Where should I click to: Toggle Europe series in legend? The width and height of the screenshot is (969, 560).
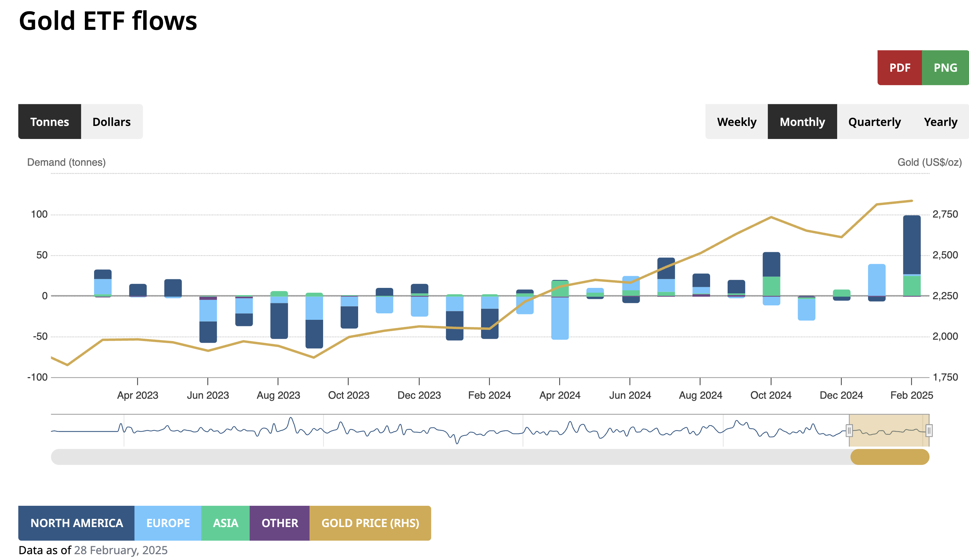pyautogui.click(x=168, y=523)
